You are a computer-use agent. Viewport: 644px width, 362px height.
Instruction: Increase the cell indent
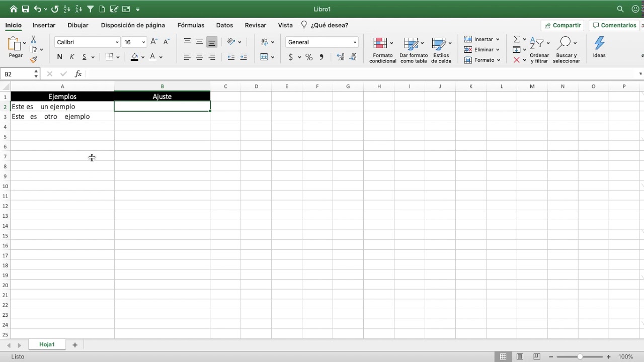(x=244, y=57)
